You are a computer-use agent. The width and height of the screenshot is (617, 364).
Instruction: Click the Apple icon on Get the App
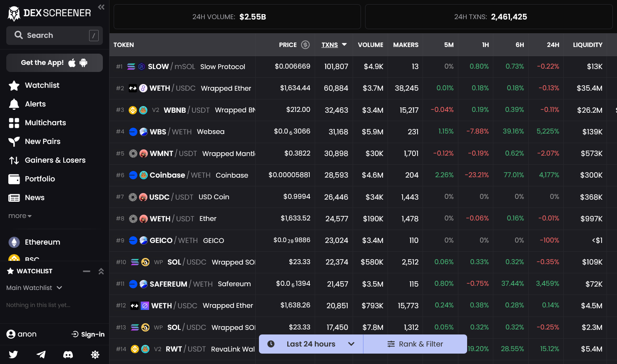72,62
